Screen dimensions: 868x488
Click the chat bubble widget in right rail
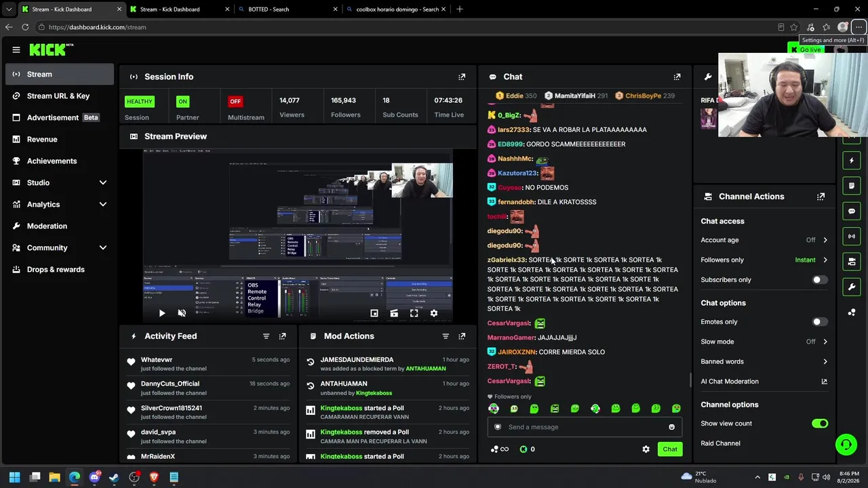852,211
